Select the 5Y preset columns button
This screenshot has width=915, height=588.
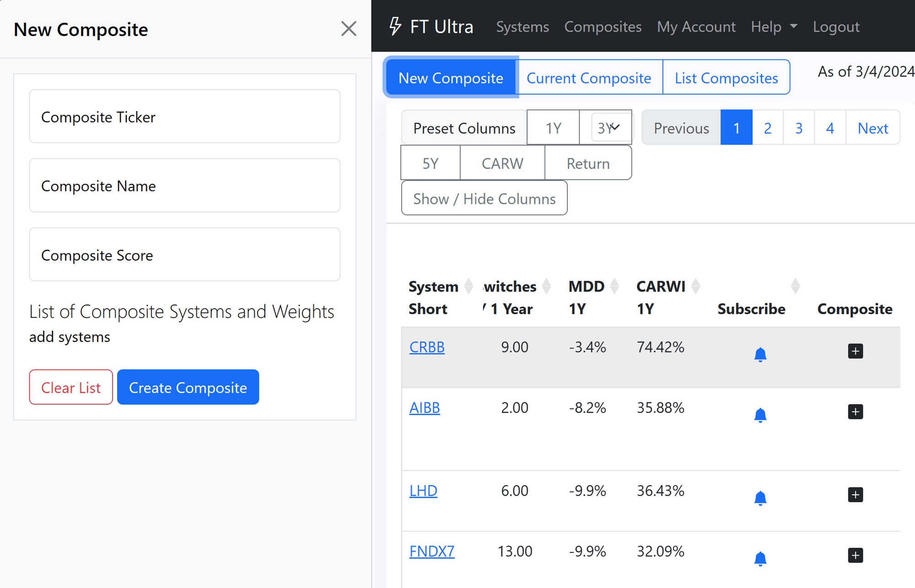(431, 163)
